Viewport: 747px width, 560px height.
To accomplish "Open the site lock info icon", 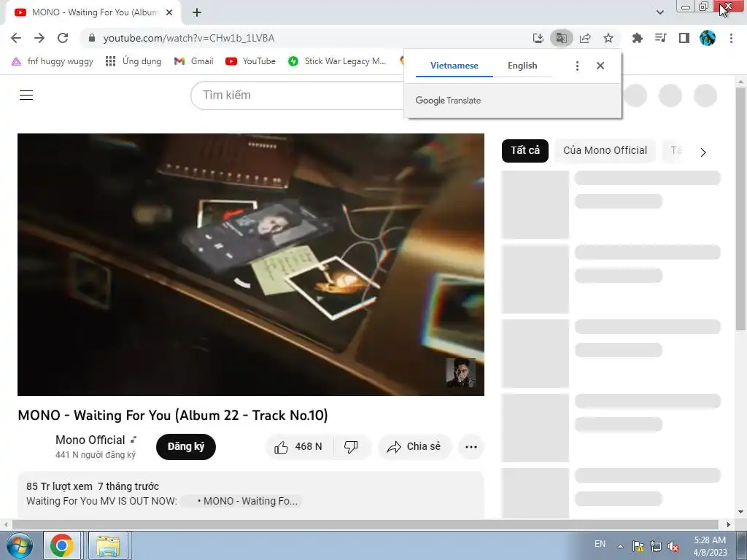I will (92, 38).
